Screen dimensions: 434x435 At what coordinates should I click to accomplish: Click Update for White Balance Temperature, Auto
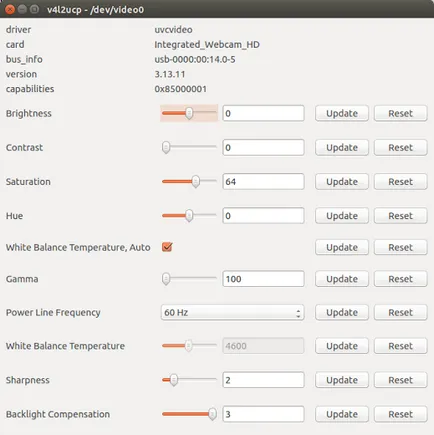(342, 247)
